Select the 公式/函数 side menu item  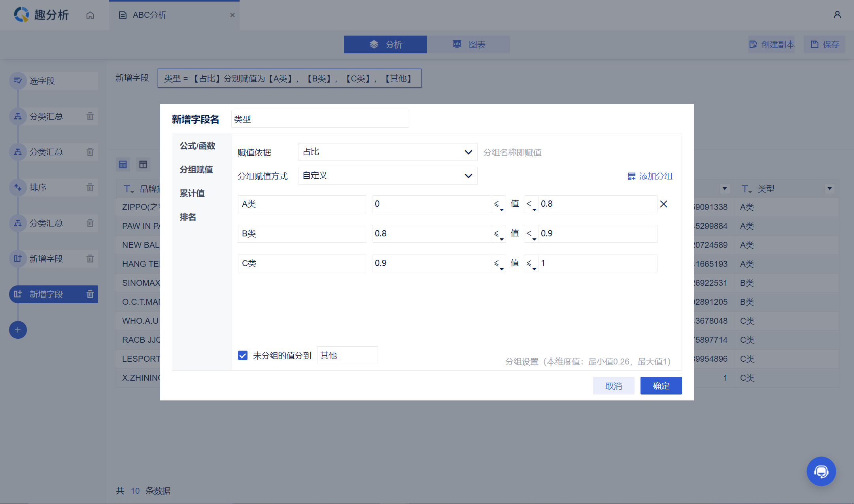(x=197, y=146)
